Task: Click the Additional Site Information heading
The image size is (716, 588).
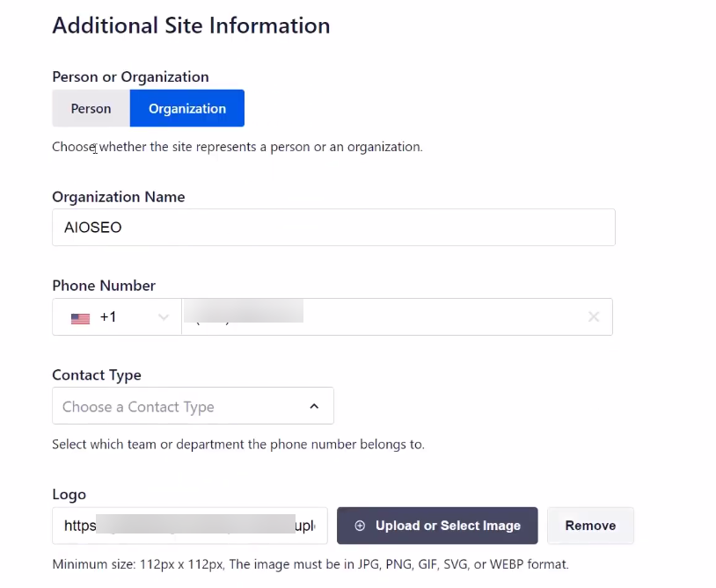Action: point(191,25)
